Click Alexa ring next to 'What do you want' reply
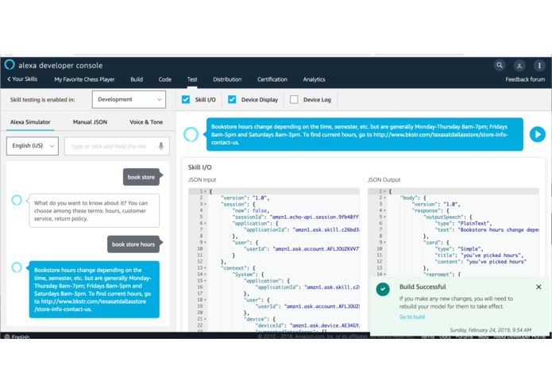The image size is (552, 392). tap(17, 200)
